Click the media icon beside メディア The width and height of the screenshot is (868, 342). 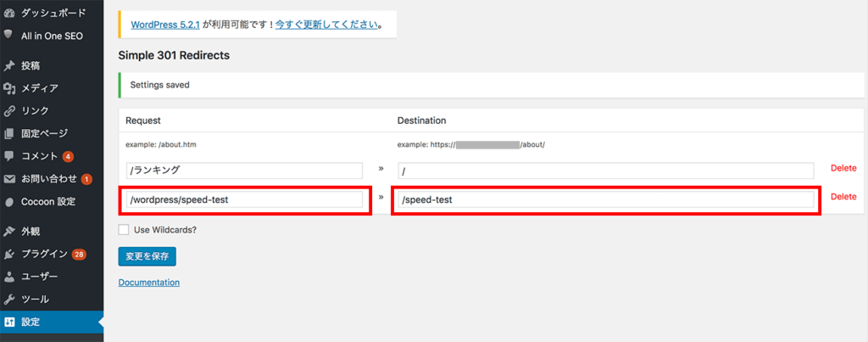click(8, 88)
